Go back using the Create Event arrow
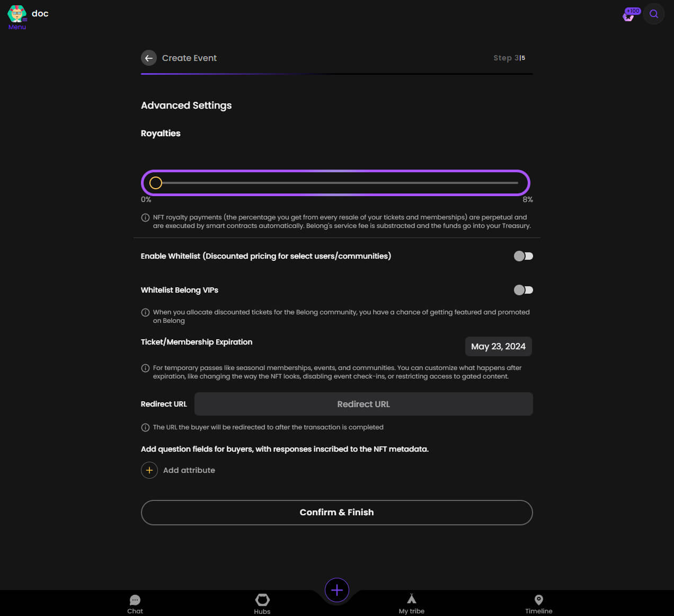Image resolution: width=674 pixels, height=616 pixels. point(149,58)
